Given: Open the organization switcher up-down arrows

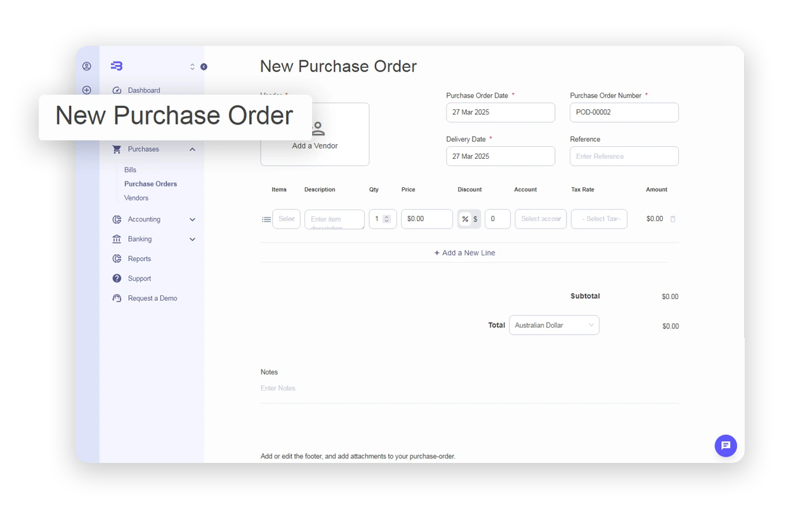Looking at the screenshot, I should (x=192, y=67).
